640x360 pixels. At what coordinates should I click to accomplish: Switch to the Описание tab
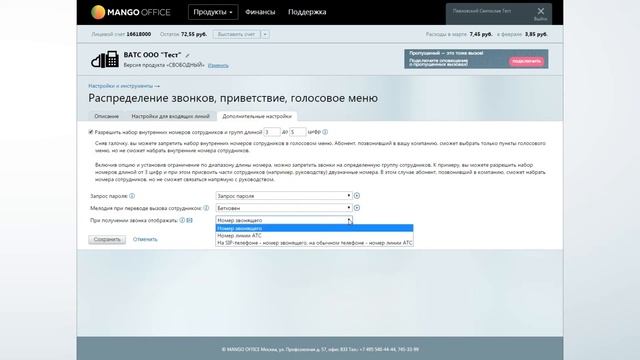(107, 116)
